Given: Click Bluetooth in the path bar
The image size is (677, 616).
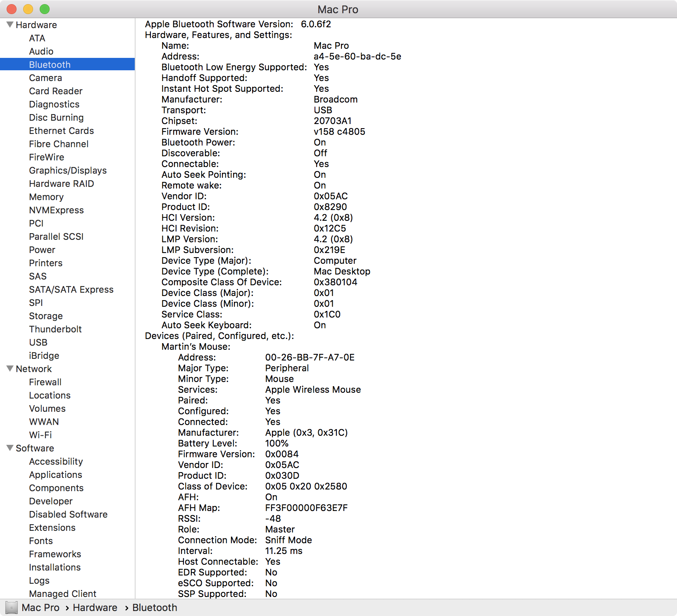Looking at the screenshot, I should [x=155, y=608].
